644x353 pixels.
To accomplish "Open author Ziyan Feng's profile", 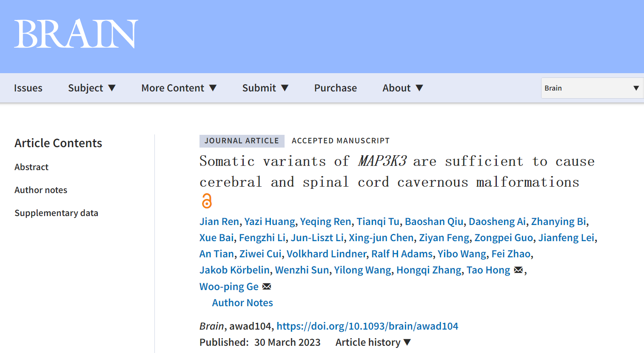I will click(x=445, y=238).
